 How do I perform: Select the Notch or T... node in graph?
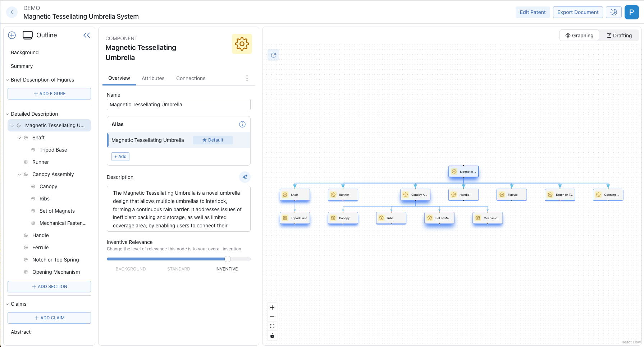click(560, 195)
